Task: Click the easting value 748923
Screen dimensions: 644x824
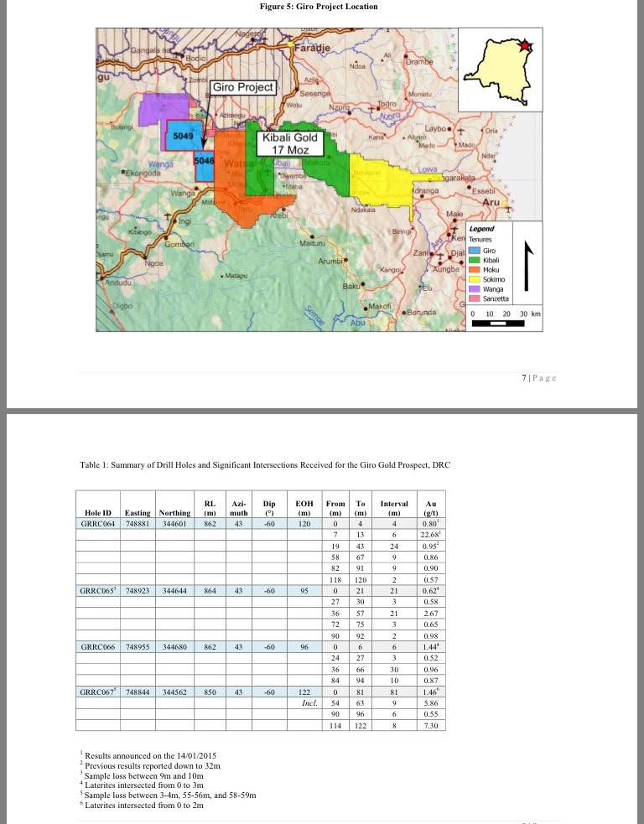Action: point(138,591)
